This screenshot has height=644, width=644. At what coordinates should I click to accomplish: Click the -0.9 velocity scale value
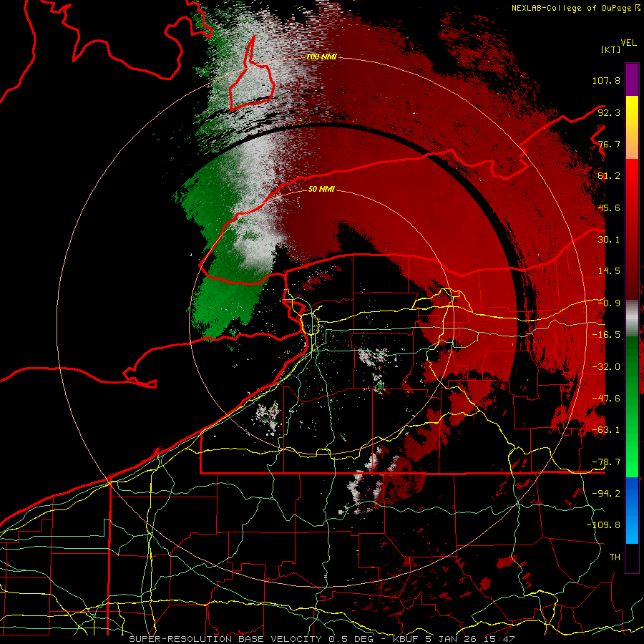pos(609,303)
